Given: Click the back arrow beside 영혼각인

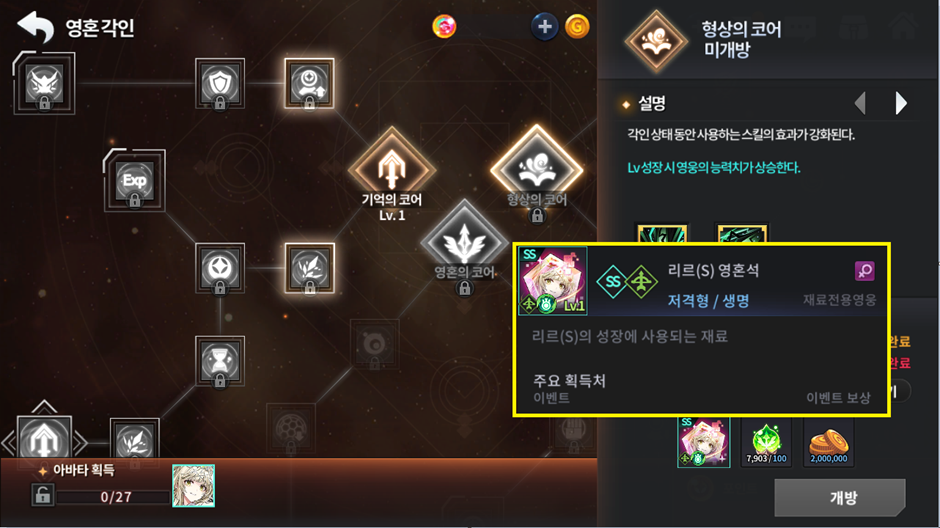Looking at the screenshot, I should 35,27.
